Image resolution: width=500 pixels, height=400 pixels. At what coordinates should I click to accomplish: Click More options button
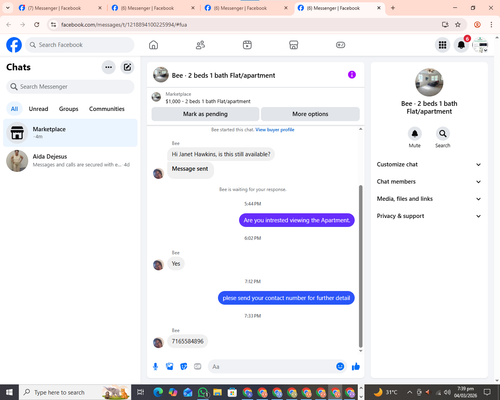coord(310,114)
